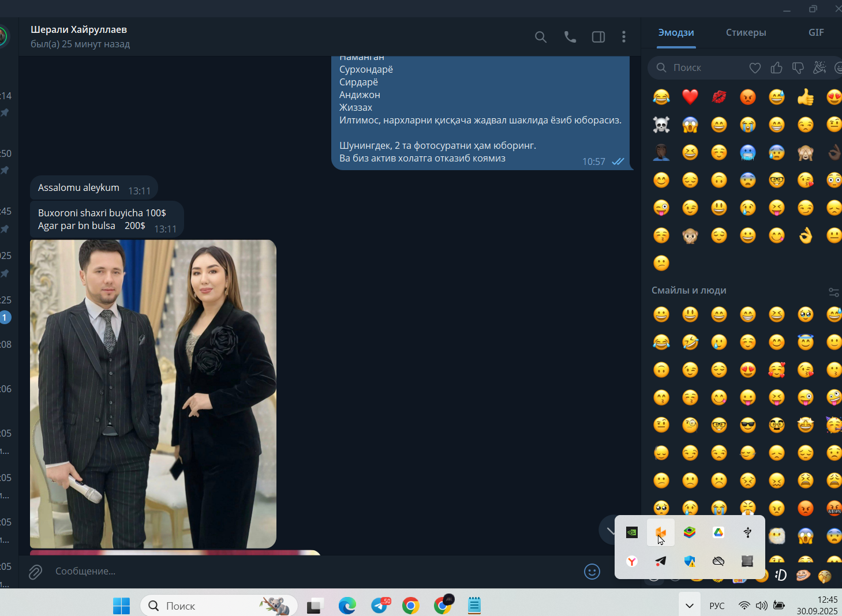Open battery status from taskbar

[x=779, y=606]
